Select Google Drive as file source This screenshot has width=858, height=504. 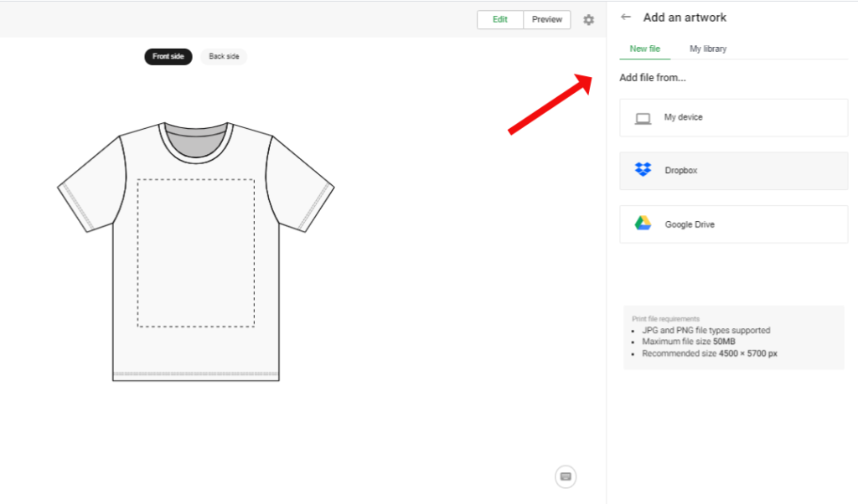[x=733, y=224]
